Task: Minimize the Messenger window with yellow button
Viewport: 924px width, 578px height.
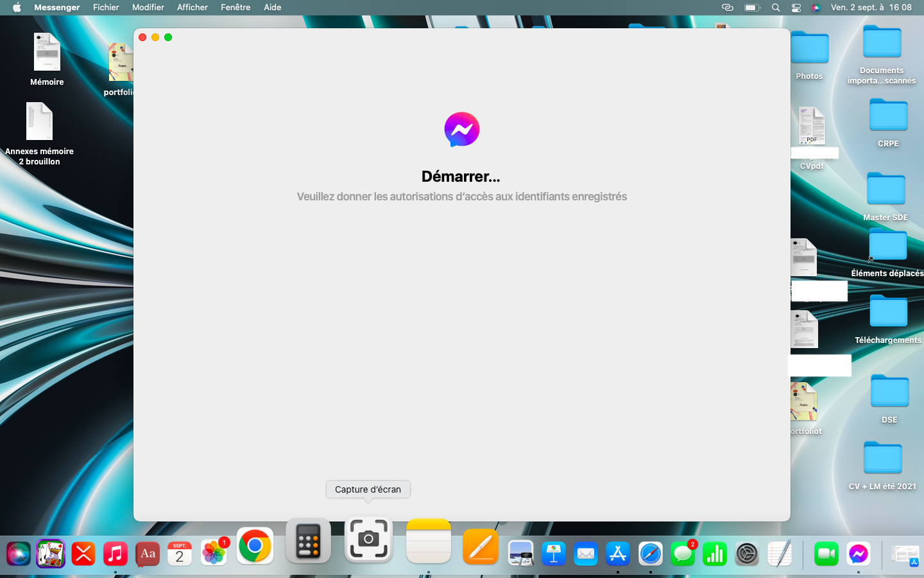Action: click(x=155, y=37)
